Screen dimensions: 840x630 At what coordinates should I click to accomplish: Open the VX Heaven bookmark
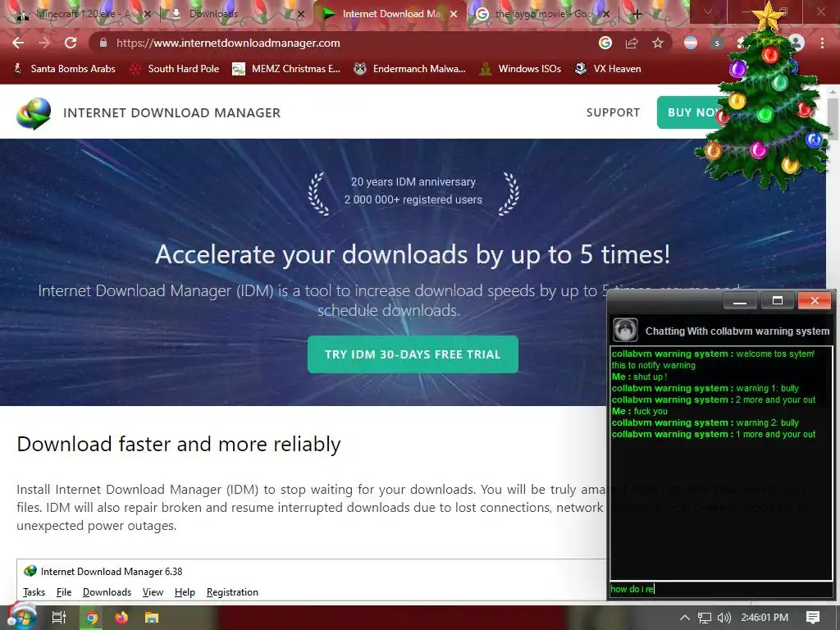[608, 69]
